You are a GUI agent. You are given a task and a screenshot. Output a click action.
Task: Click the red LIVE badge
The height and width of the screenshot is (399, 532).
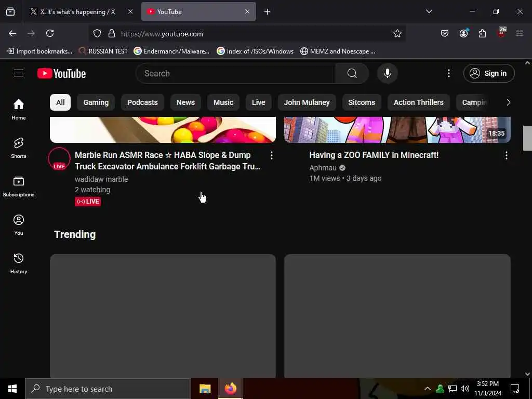(x=88, y=202)
